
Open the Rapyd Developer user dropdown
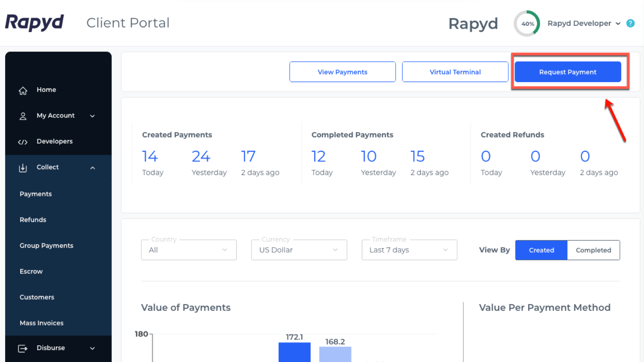click(x=584, y=23)
